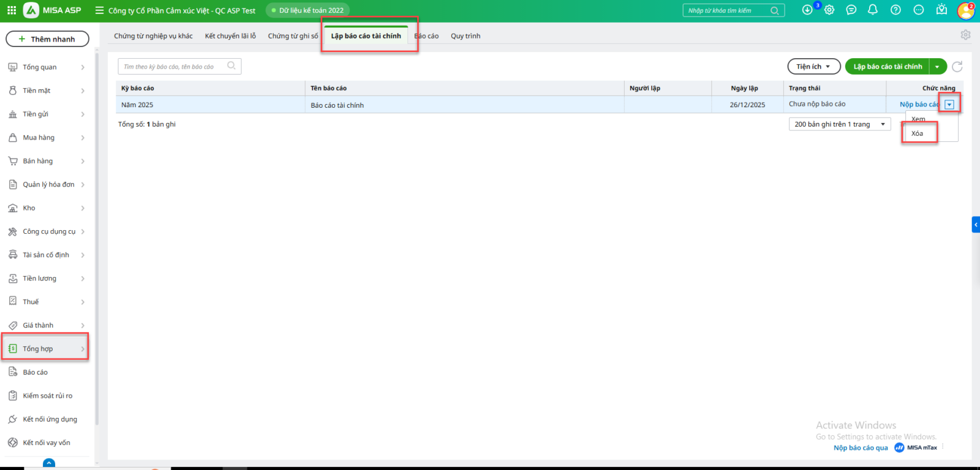This screenshot has height=470, width=980.
Task: Open the page customization gear icon
Action: pos(965,35)
